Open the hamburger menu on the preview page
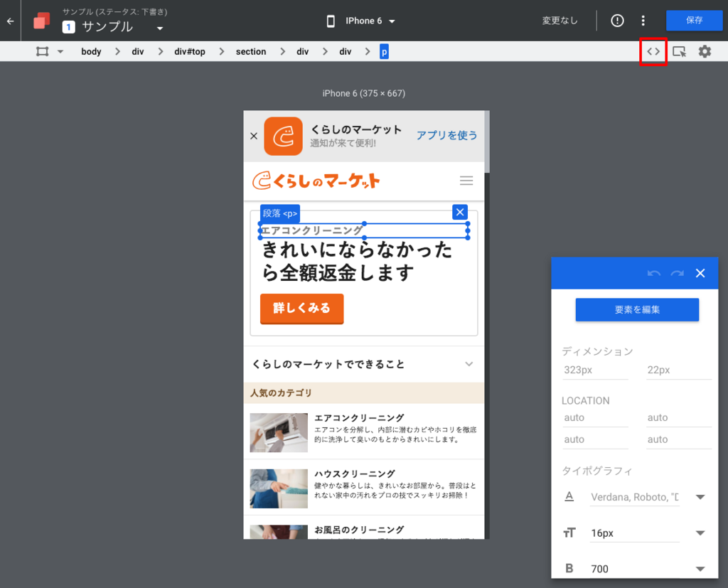This screenshot has height=588, width=728. point(466,181)
